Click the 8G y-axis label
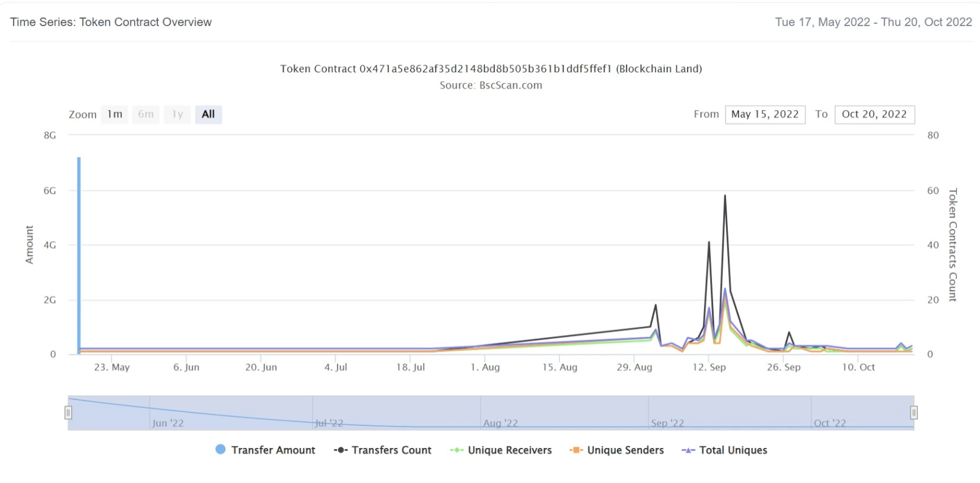Image resolution: width=980 pixels, height=483 pixels. [50, 135]
